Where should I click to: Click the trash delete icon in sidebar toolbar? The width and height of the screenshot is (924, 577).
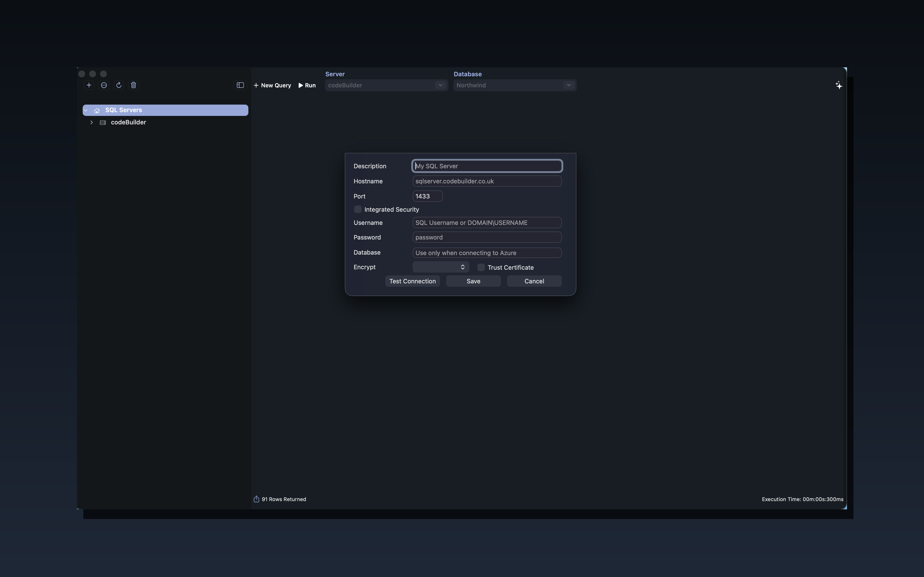[133, 85]
